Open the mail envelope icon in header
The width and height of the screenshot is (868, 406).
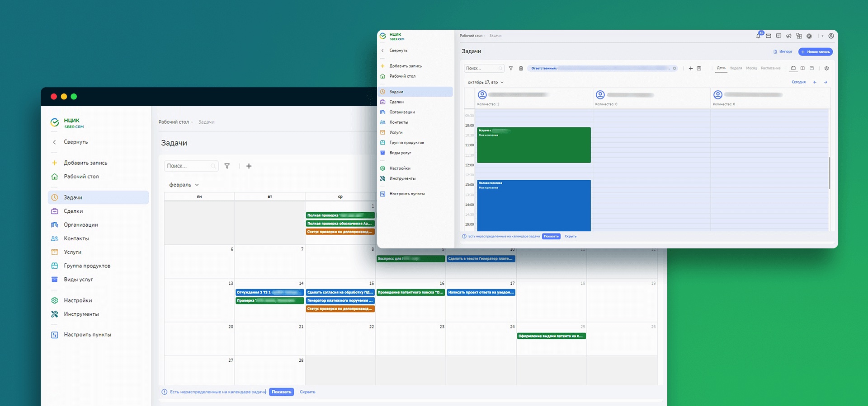769,36
